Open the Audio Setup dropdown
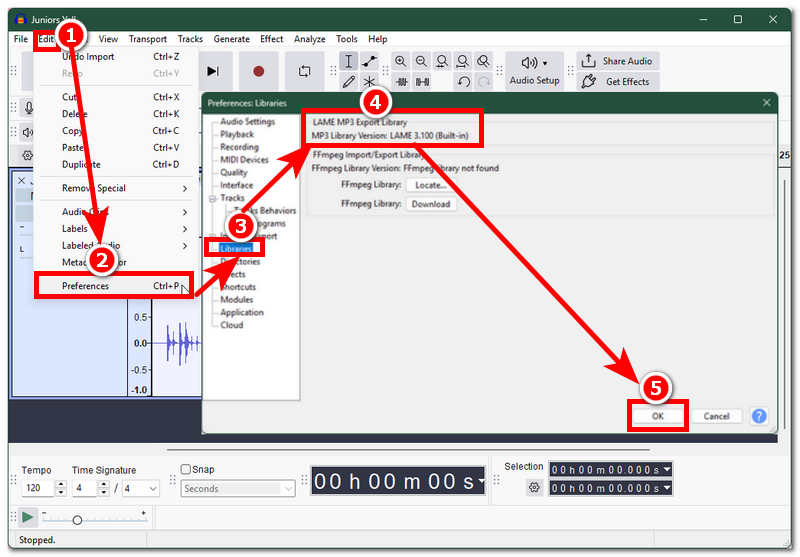 [x=534, y=71]
